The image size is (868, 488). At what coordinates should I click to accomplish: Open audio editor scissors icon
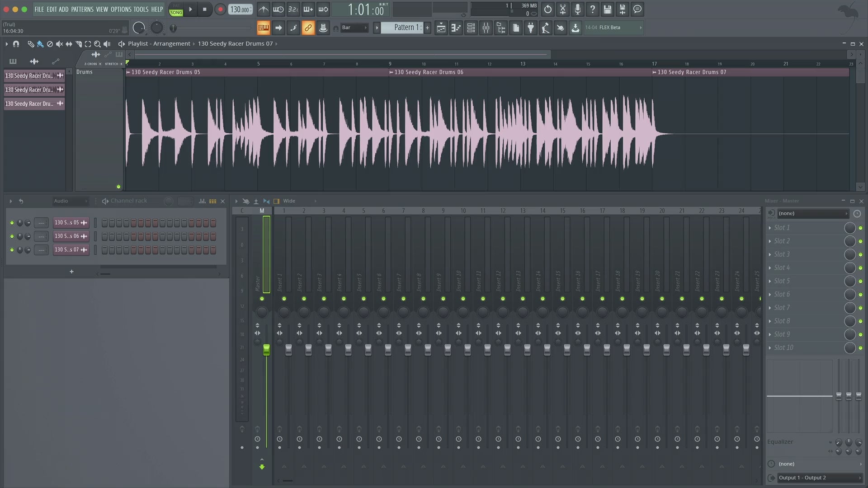pos(562,9)
